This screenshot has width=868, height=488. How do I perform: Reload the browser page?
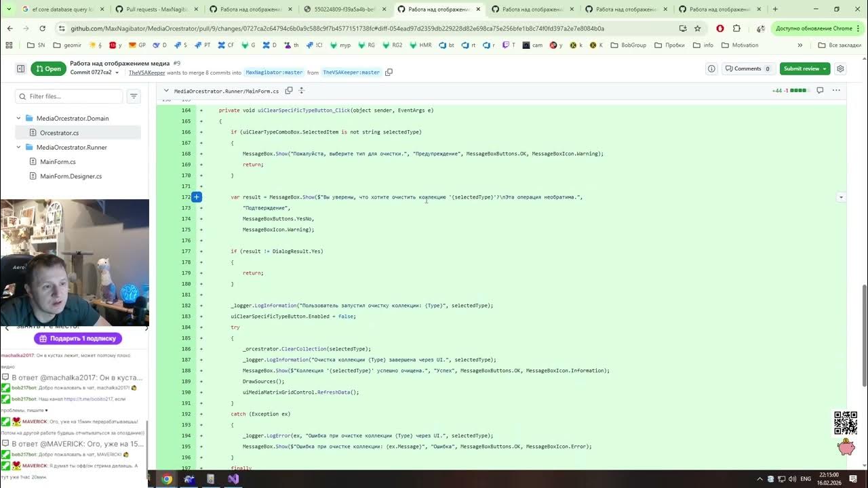(x=42, y=28)
